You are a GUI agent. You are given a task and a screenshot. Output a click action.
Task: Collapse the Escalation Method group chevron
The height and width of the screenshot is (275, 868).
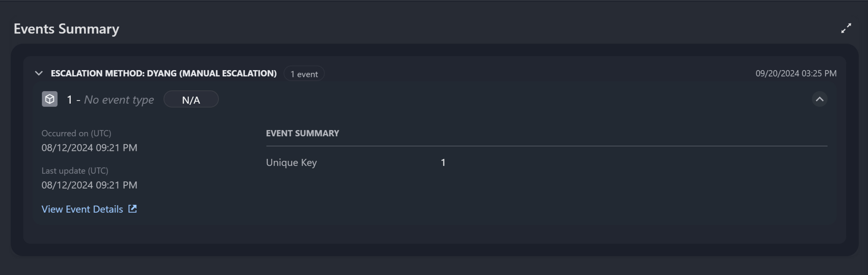pos(39,73)
